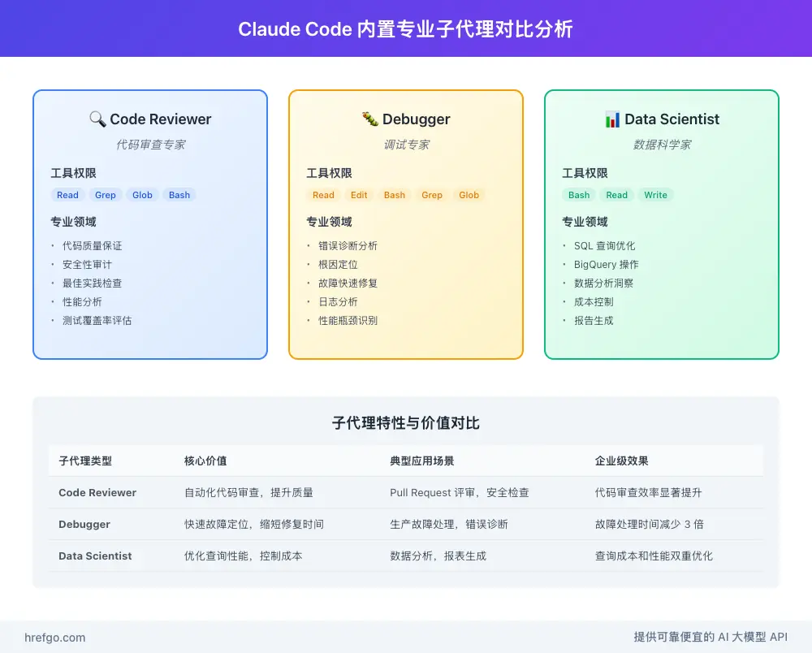
Task: Click the Glob tag in Debugger card
Action: pyautogui.click(x=469, y=195)
